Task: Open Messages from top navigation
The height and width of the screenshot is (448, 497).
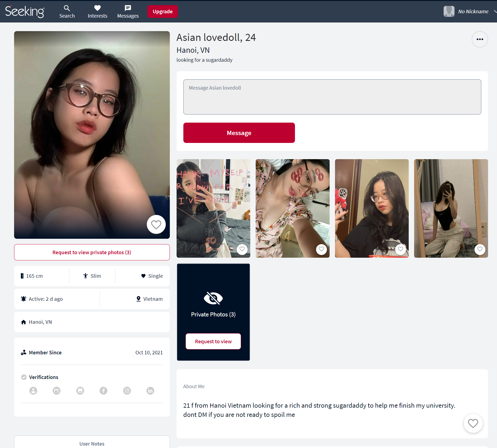Action: 128,12
